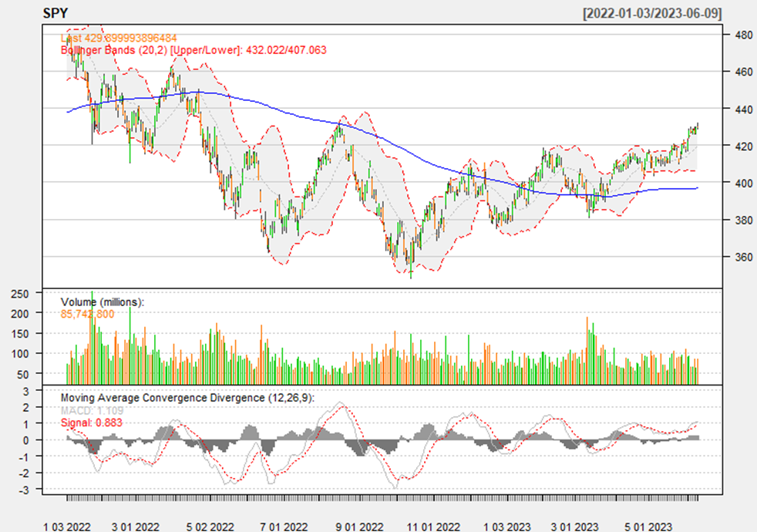Image resolution: width=757 pixels, height=532 pixels.
Task: Click volume axis label 250
Action: click(x=20, y=294)
